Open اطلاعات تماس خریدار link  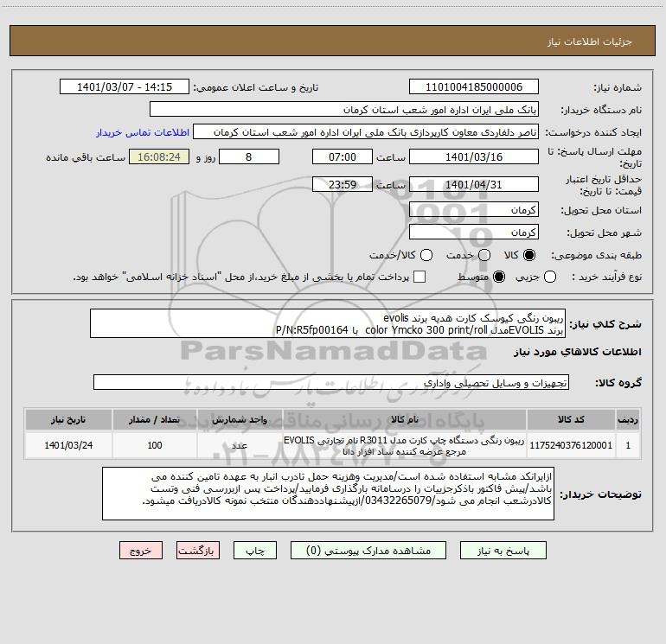143,132
